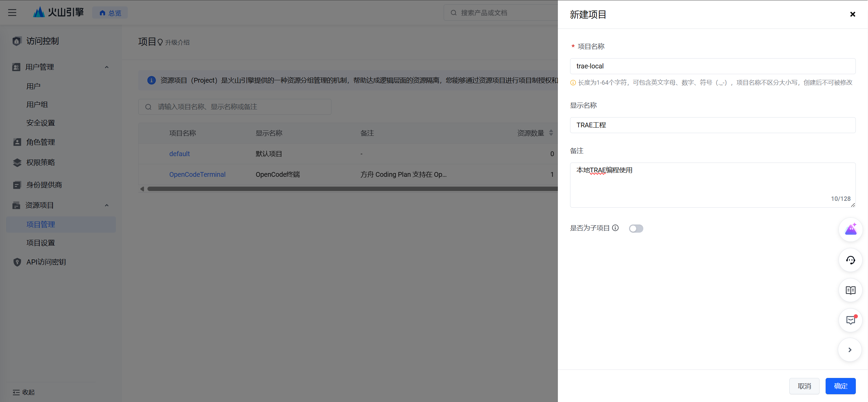Image resolution: width=868 pixels, height=402 pixels.
Task: Click the 取消 cancel button
Action: (x=804, y=386)
